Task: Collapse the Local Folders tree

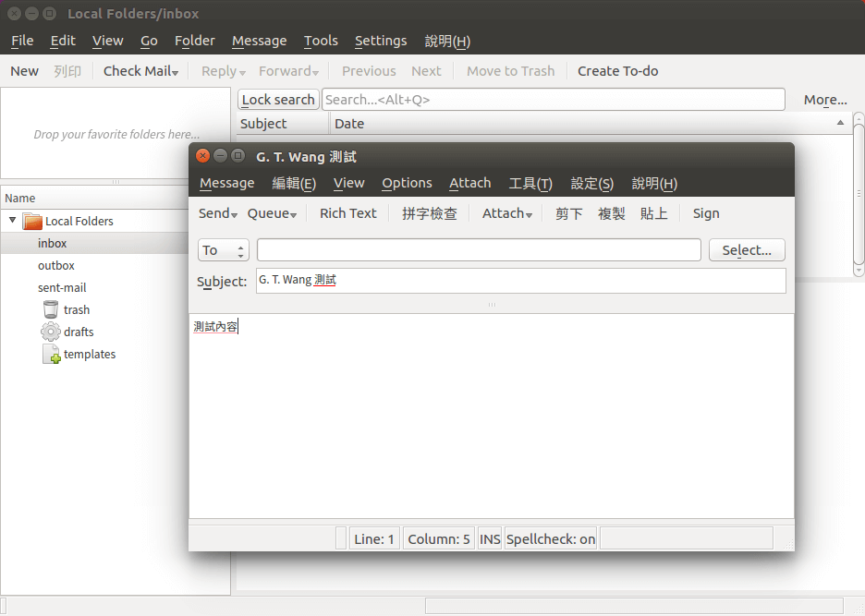Action: tap(12, 221)
